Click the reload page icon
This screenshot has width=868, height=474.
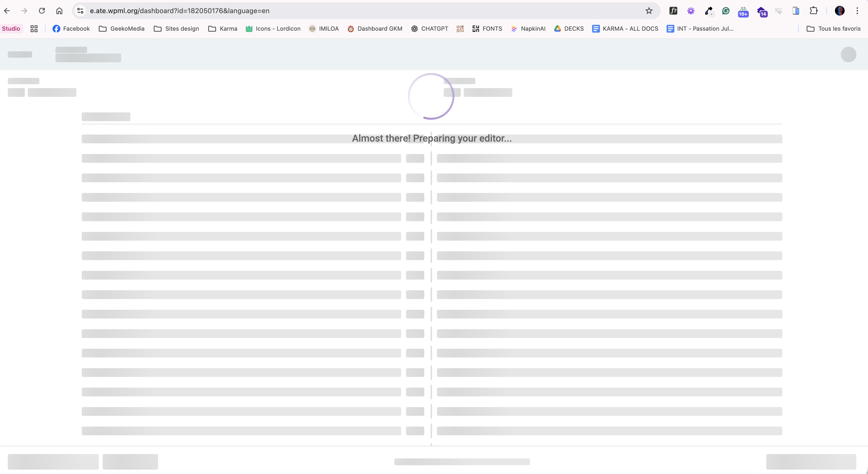[42, 11]
